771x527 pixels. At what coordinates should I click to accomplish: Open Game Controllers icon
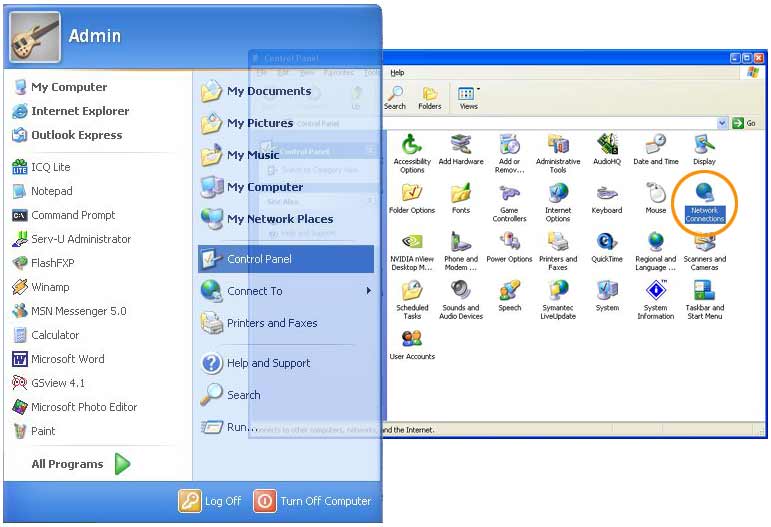(509, 202)
